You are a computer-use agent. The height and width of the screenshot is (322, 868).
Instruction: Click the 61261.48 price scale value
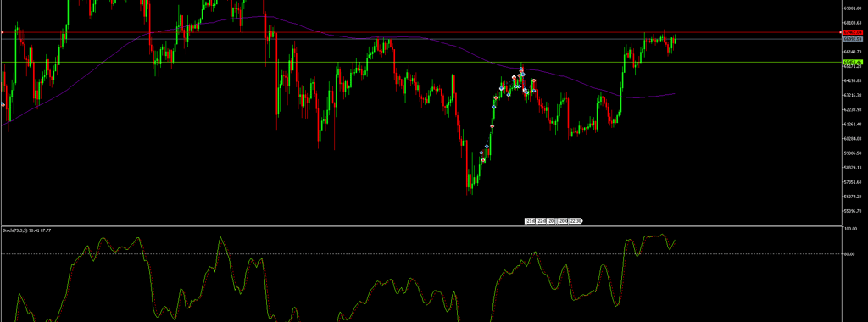[853, 124]
